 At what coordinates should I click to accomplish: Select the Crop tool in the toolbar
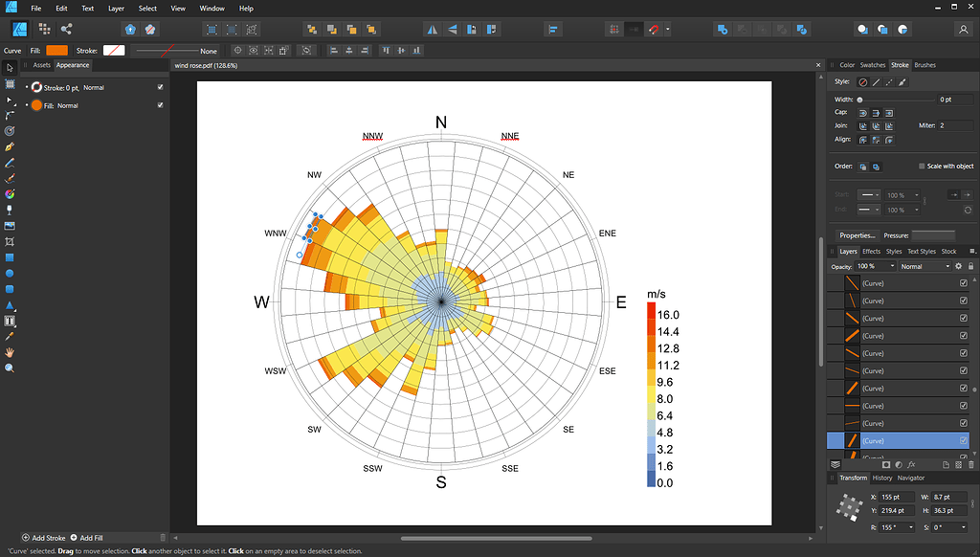click(x=10, y=241)
